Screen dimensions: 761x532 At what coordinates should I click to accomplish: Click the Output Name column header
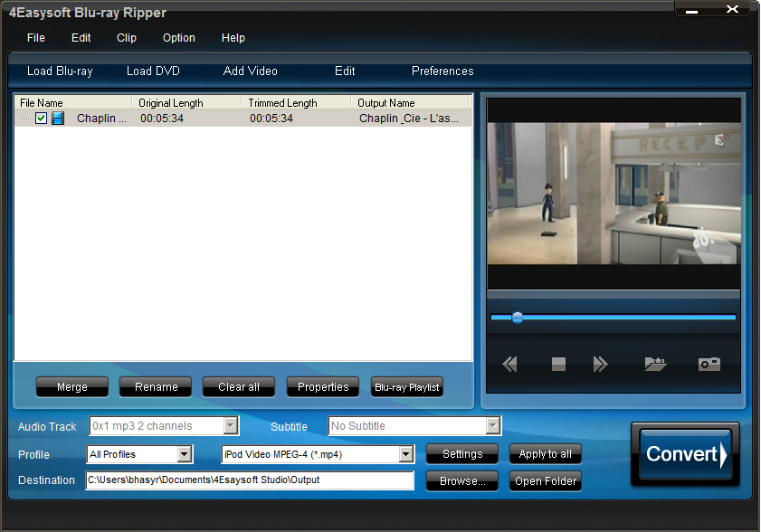[x=410, y=103]
